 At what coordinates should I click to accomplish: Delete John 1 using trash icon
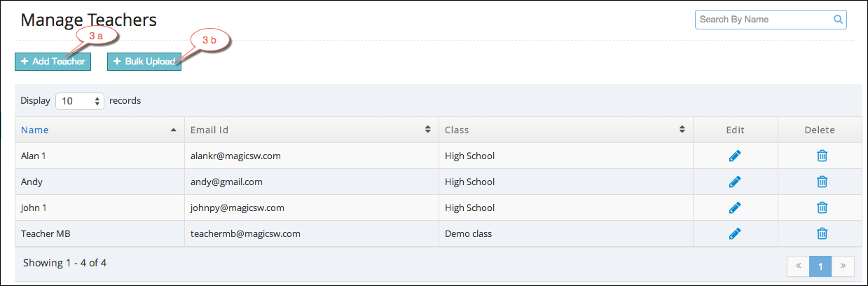(x=822, y=207)
